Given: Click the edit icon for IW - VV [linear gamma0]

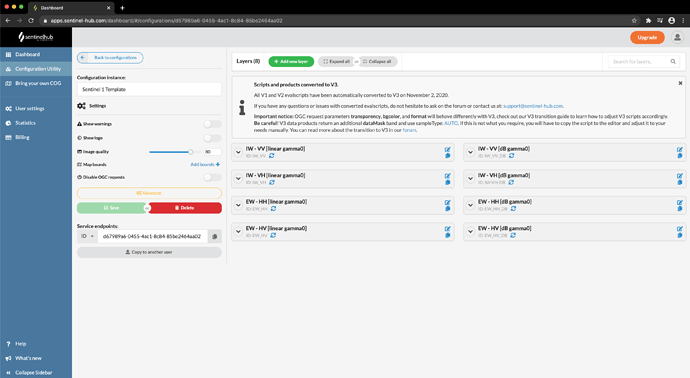Looking at the screenshot, I should click(x=448, y=150).
